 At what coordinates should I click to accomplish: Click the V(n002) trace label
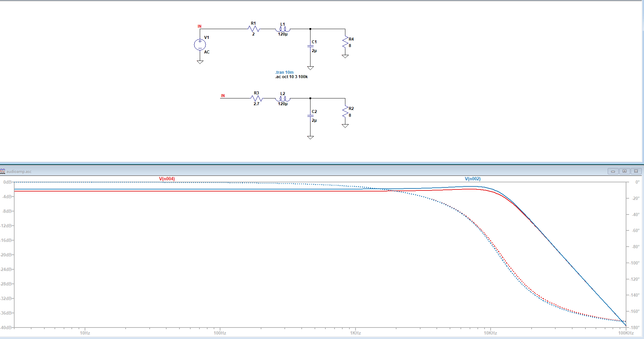pyautogui.click(x=473, y=179)
